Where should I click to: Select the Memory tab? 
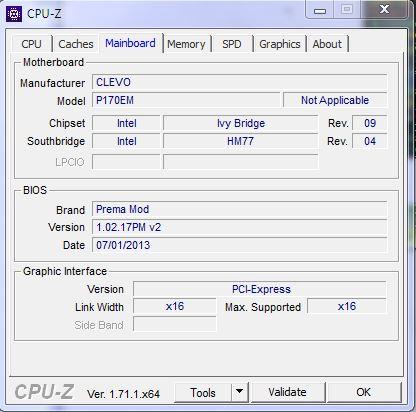click(186, 44)
